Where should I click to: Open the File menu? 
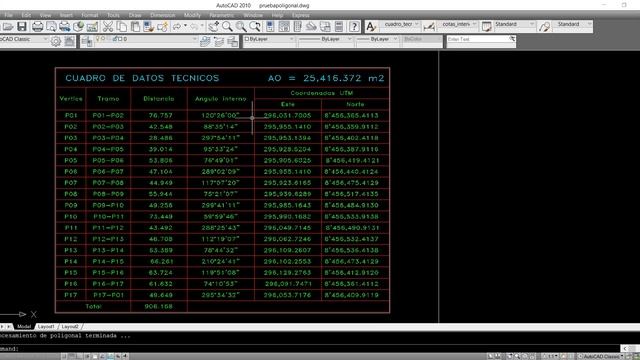[x=8, y=15]
